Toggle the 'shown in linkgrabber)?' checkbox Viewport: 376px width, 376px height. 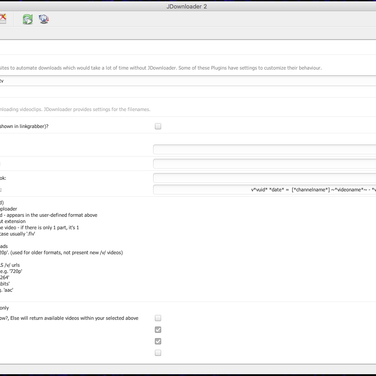point(158,126)
